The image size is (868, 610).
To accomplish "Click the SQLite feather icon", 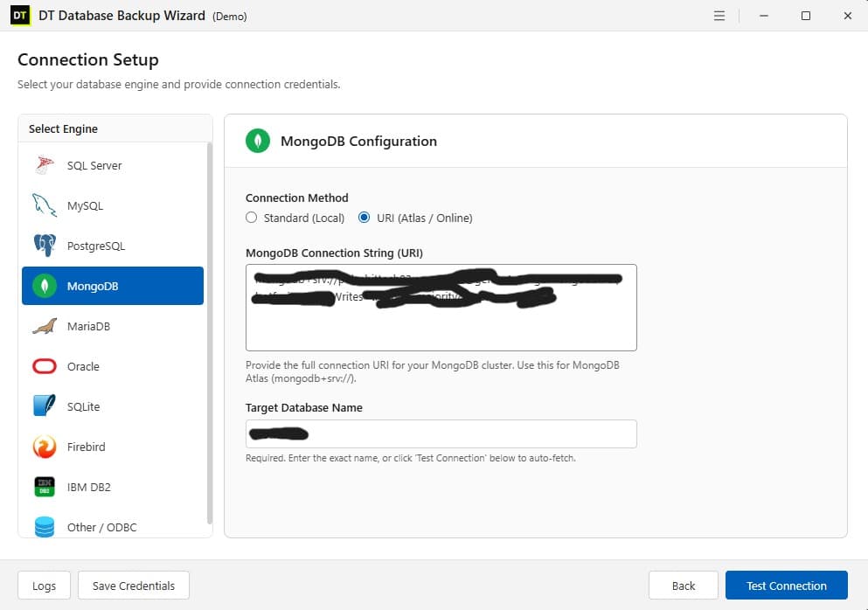I will click(x=45, y=406).
